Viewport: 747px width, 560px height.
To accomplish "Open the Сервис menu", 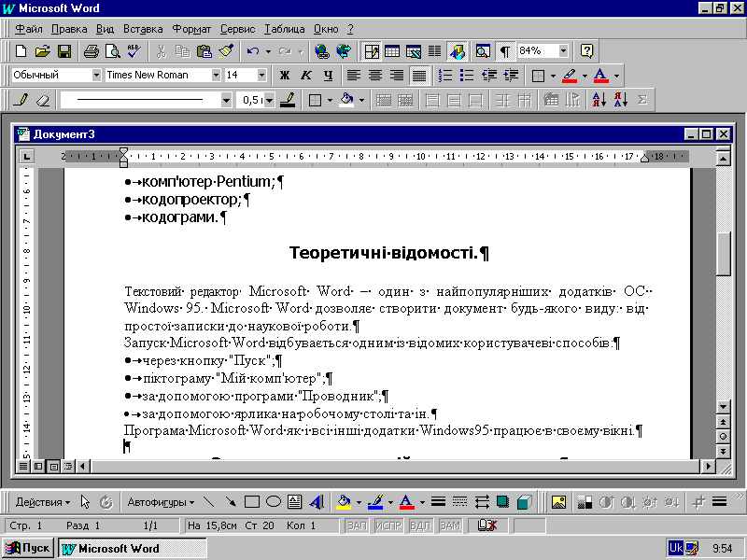I will (x=237, y=29).
